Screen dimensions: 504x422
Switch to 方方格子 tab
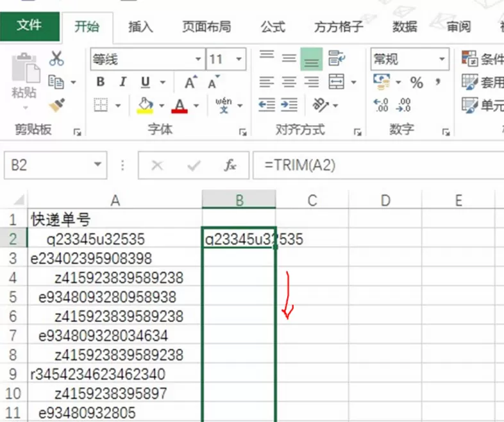[x=339, y=27]
